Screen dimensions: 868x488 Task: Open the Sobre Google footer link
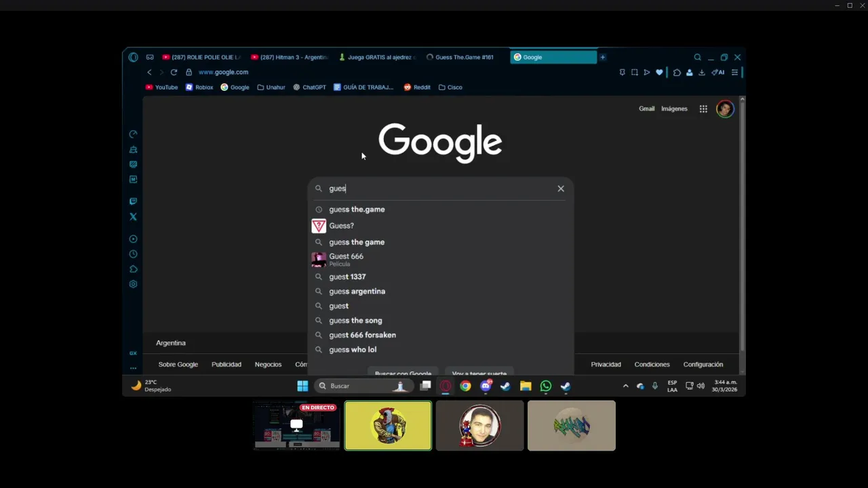(x=178, y=365)
